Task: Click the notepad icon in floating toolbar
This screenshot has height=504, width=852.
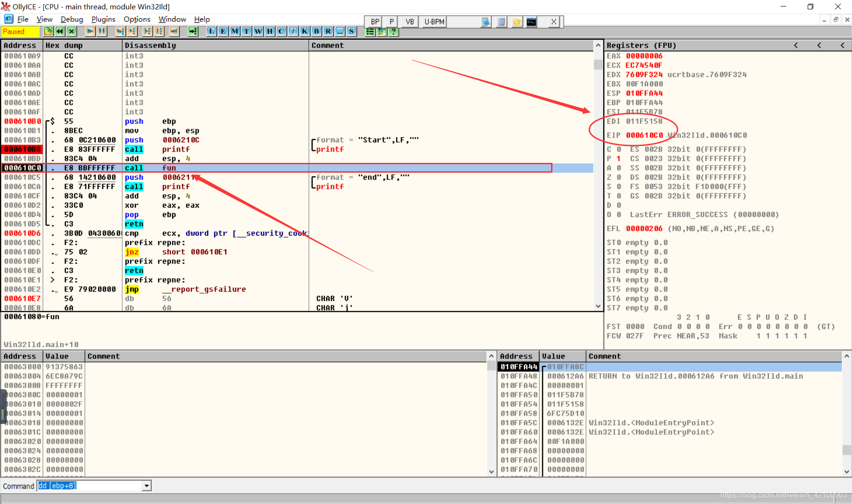Action: tap(486, 21)
